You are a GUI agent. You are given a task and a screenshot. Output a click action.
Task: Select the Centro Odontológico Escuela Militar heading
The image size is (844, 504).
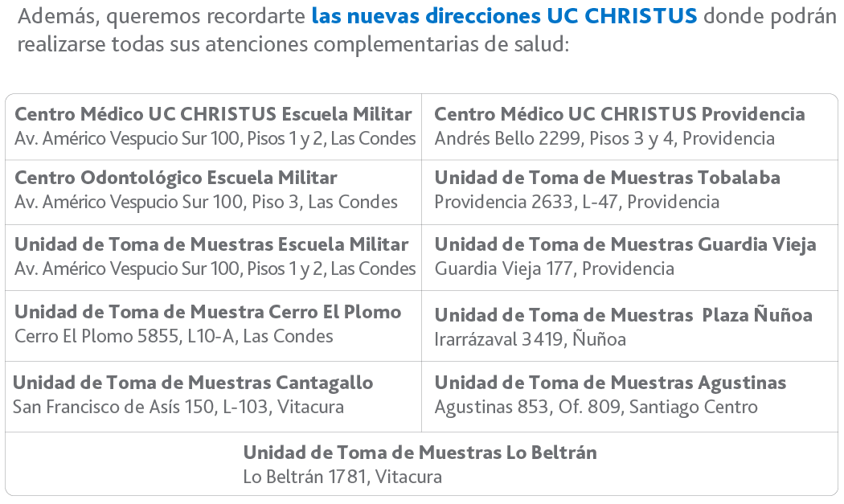(176, 178)
